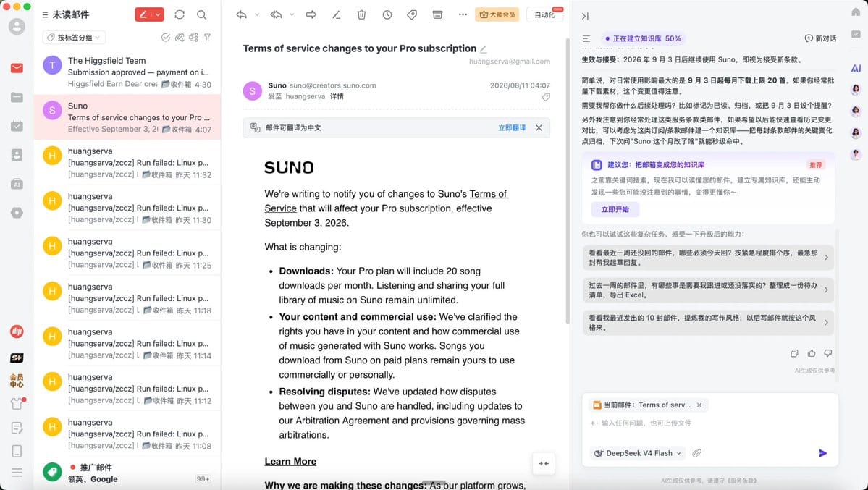Click the red compose mail button
The image size is (868, 490).
coord(143,15)
